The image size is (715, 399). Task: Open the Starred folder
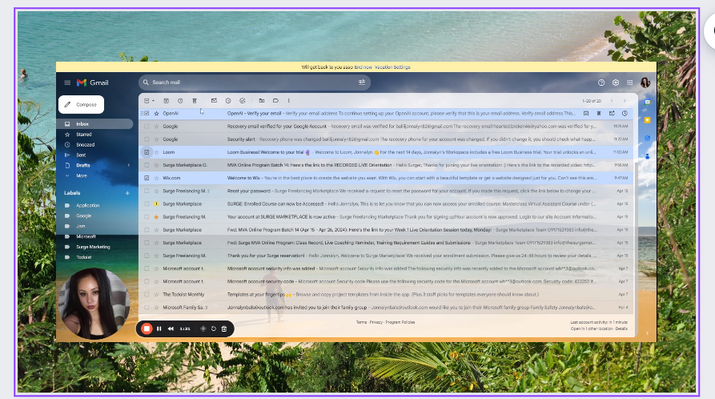84,135
